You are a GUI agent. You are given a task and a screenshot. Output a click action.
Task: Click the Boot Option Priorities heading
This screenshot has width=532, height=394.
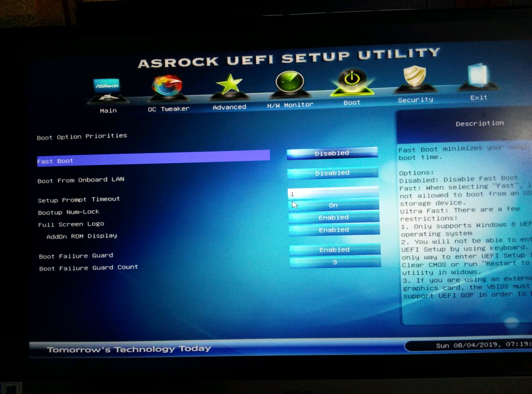click(82, 137)
